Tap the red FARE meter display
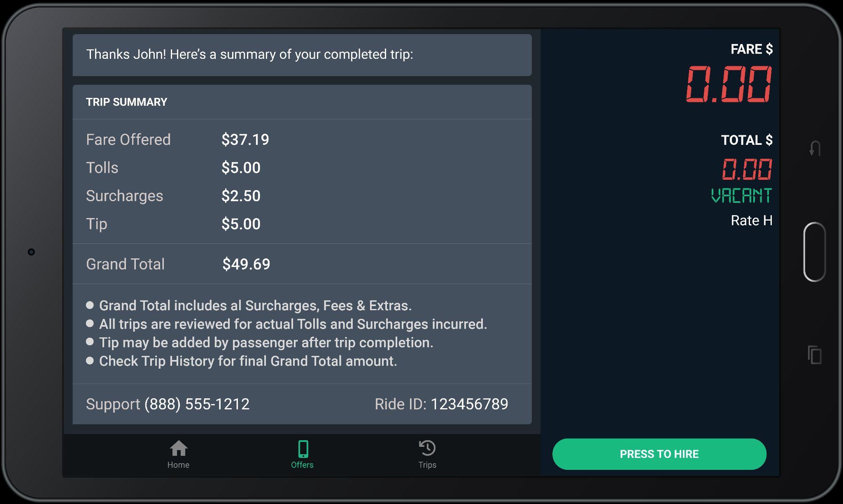 (x=729, y=84)
